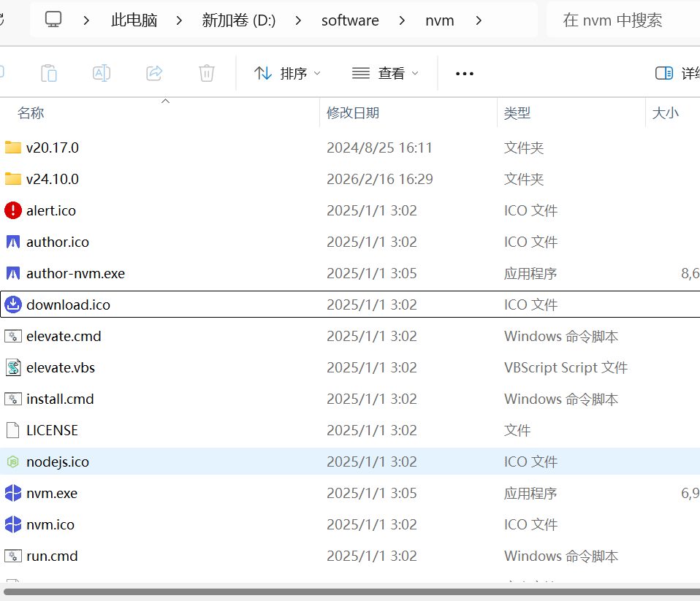
Task: Click software breadcrumb
Action: pos(350,20)
